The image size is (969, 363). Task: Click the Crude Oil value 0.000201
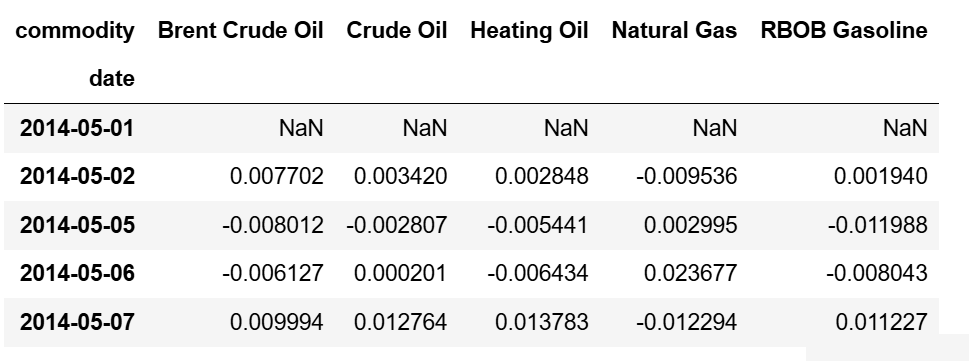[400, 273]
